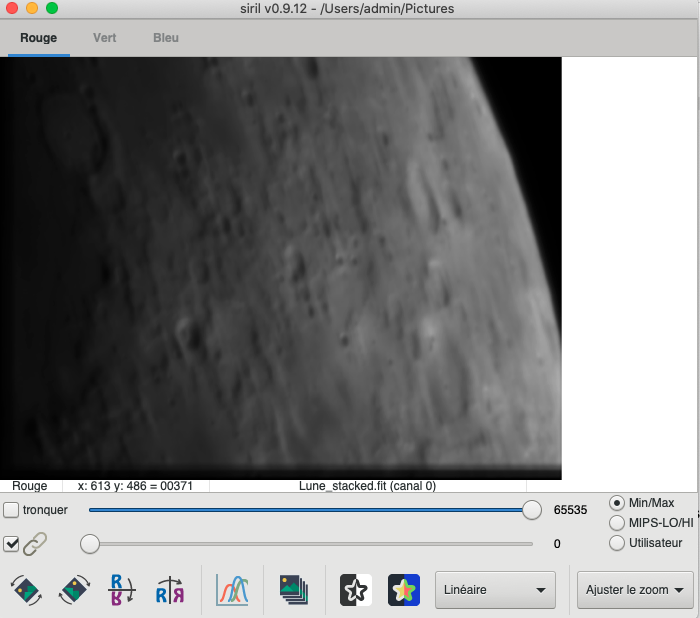Select Min/Max radio option
Screen dimensions: 700x618
617,503
